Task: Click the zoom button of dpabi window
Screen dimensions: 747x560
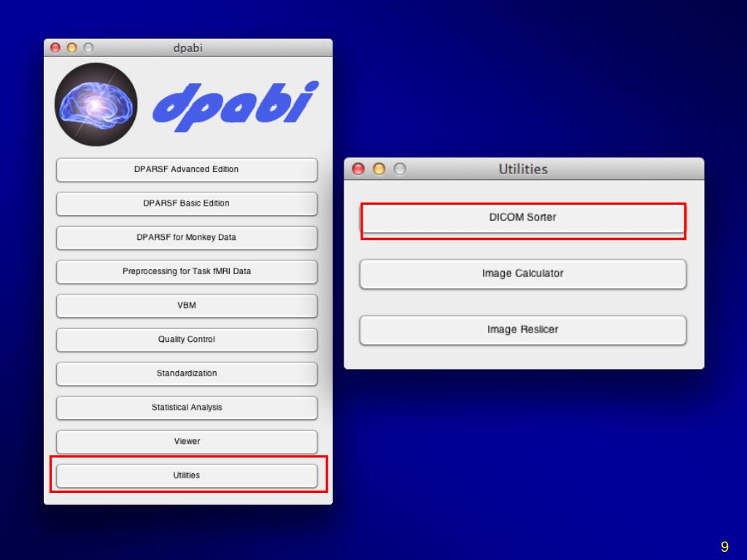Action: click(88, 47)
